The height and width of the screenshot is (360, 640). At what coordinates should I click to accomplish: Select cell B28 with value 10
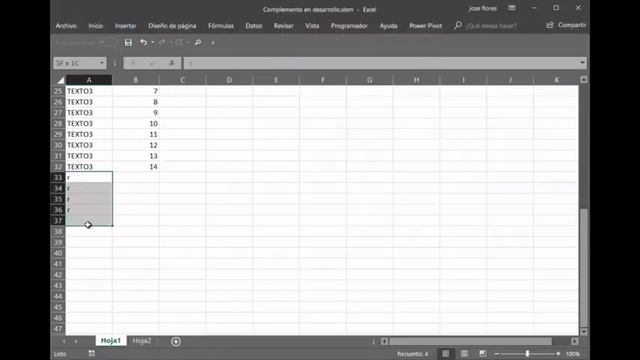(x=136, y=123)
